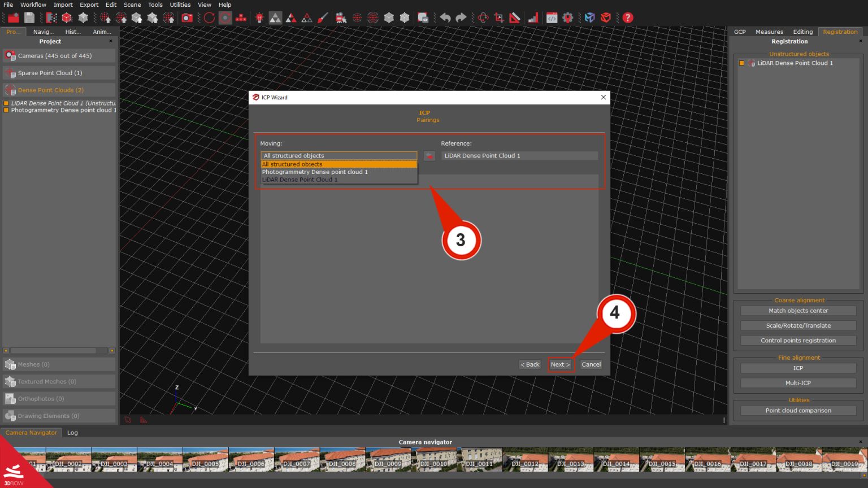Image resolution: width=868 pixels, height=488 pixels.
Task: Run Match objects center coarse alignment
Action: 798,310
